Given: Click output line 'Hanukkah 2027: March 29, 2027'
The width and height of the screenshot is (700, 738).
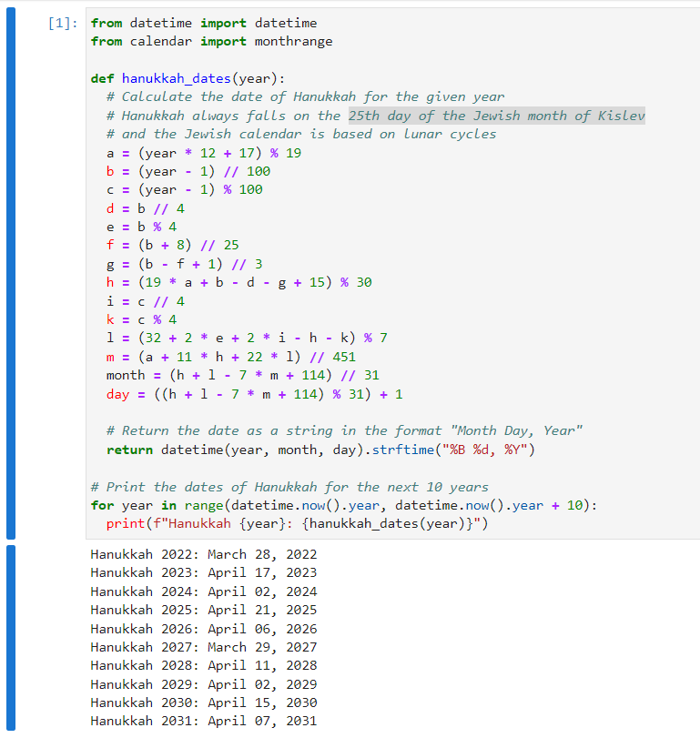Looking at the screenshot, I should click(x=204, y=647).
